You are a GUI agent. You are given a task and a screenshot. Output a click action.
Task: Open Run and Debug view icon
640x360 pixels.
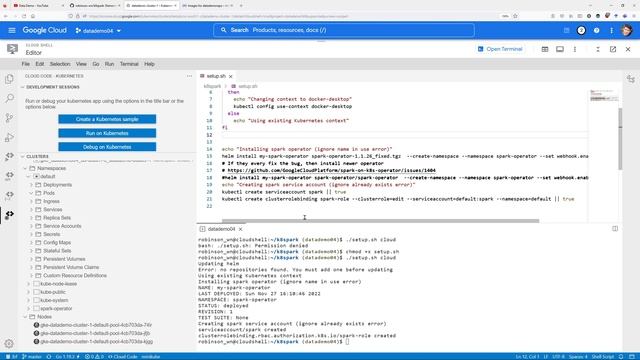point(9,138)
